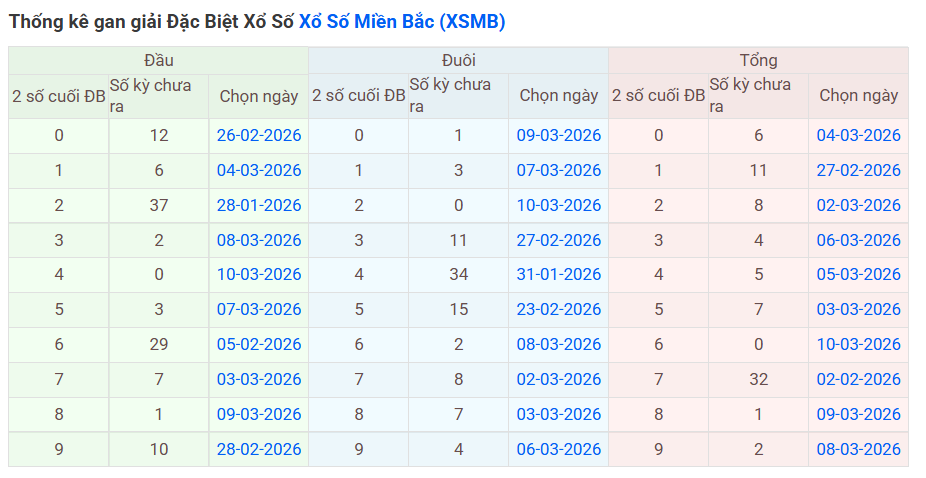
Task: Click the Đầu section header
Action: [x=158, y=60]
